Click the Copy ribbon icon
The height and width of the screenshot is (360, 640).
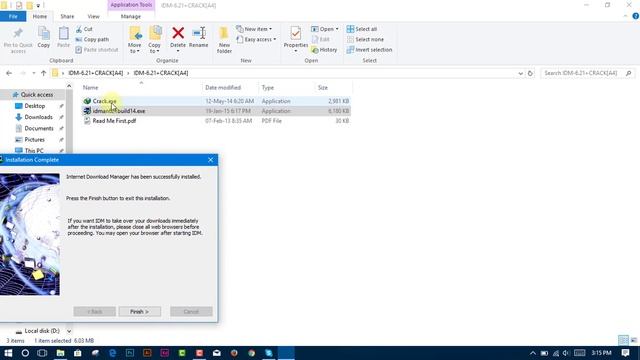[x=44, y=38]
